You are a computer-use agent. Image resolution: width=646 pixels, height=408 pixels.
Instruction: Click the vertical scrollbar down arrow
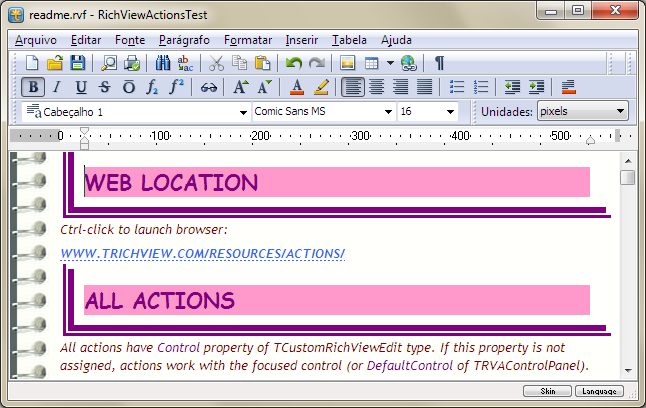coord(627,370)
